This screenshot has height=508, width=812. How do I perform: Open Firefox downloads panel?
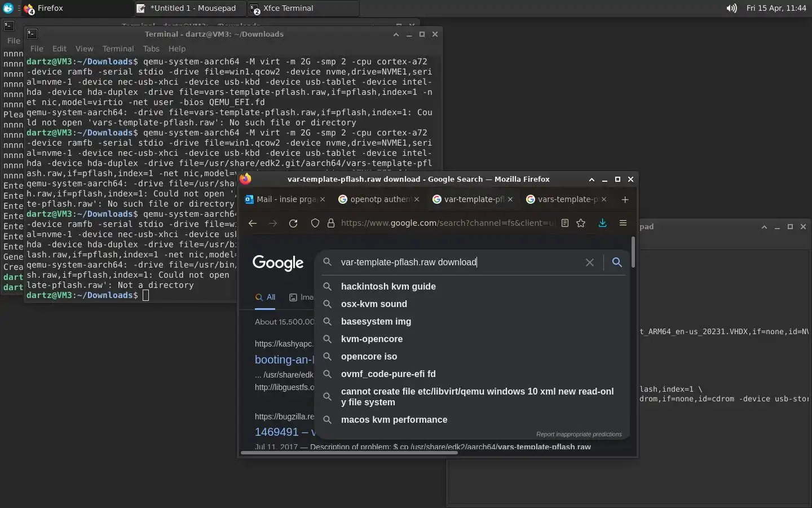pos(602,223)
